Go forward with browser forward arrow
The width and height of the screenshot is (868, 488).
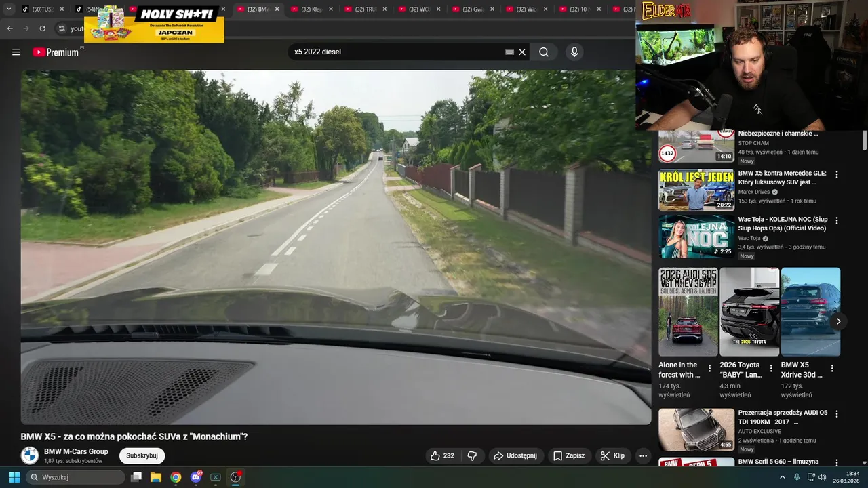[26, 28]
